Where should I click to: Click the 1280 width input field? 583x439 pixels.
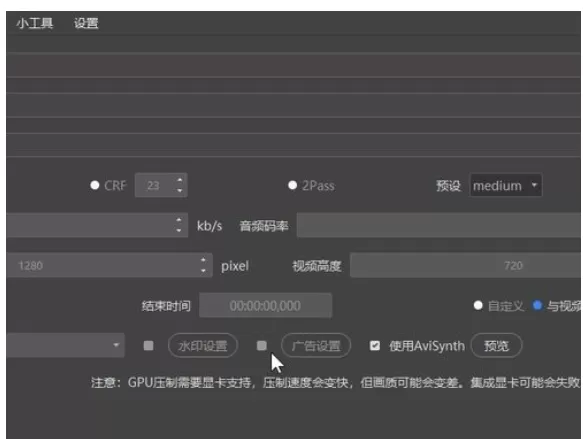109,265
